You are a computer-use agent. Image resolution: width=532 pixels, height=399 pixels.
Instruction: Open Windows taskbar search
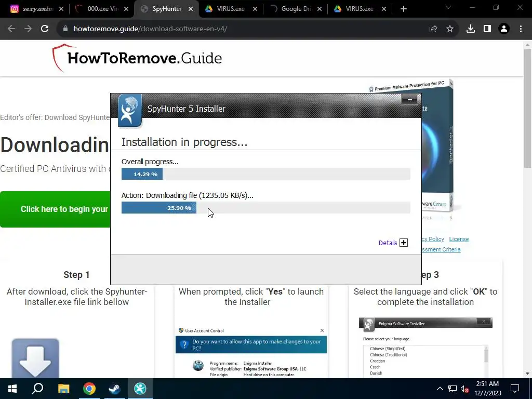tap(37, 389)
